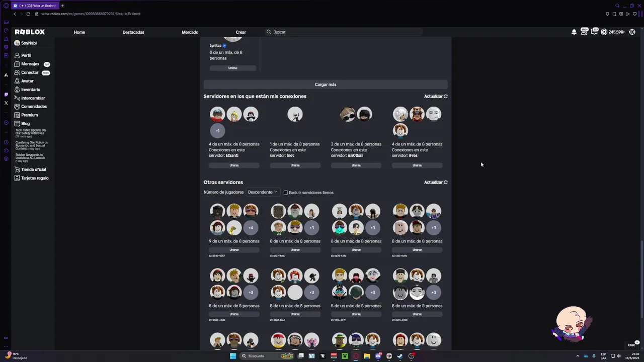Open the Roblox notifications bell
This screenshot has width=644, height=362.
click(574, 32)
